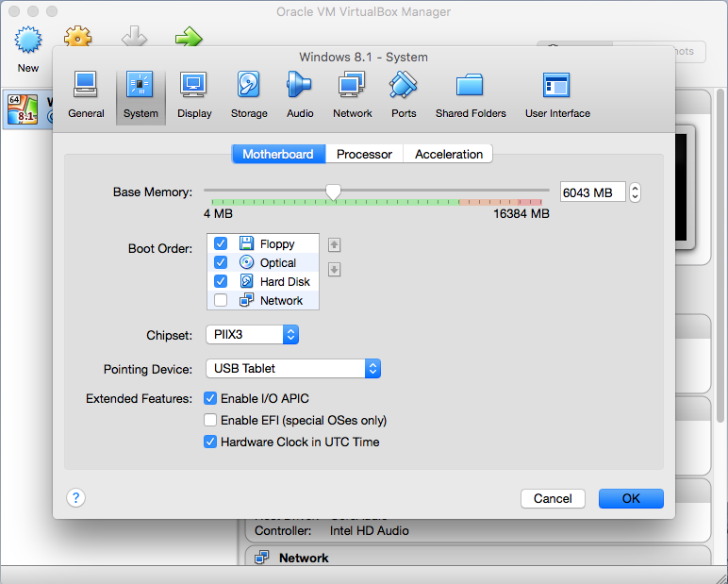The image size is (728, 584).
Task: Click the Network section header in Manager
Action: (x=304, y=558)
